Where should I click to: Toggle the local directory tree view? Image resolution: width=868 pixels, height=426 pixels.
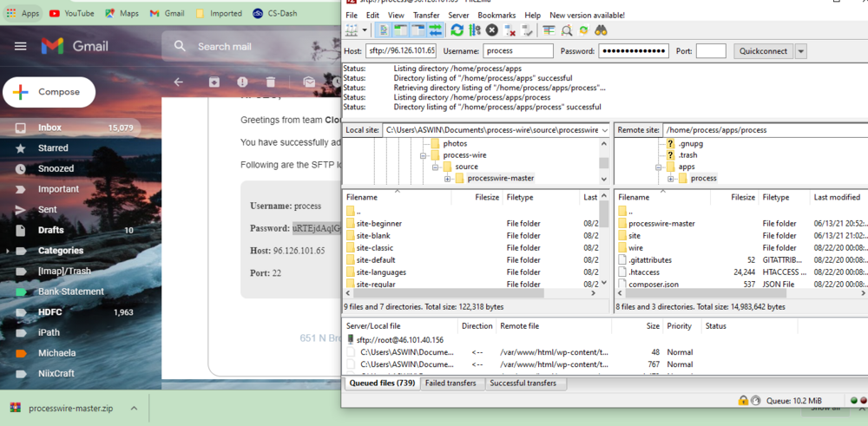401,30
